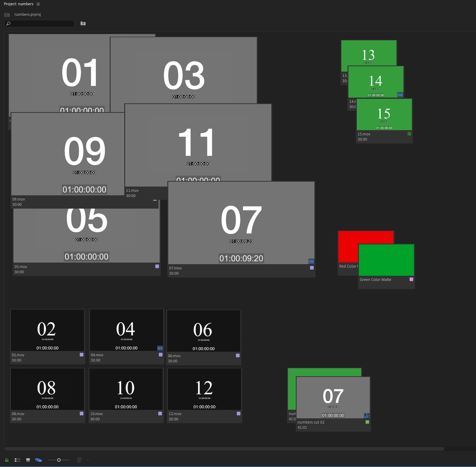
Task: Select the Green Color Matte thumbnail
Action: pos(386,260)
